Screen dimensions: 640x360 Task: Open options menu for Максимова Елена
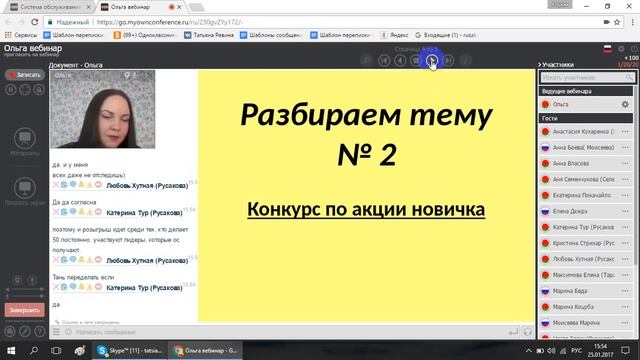[x=625, y=275]
